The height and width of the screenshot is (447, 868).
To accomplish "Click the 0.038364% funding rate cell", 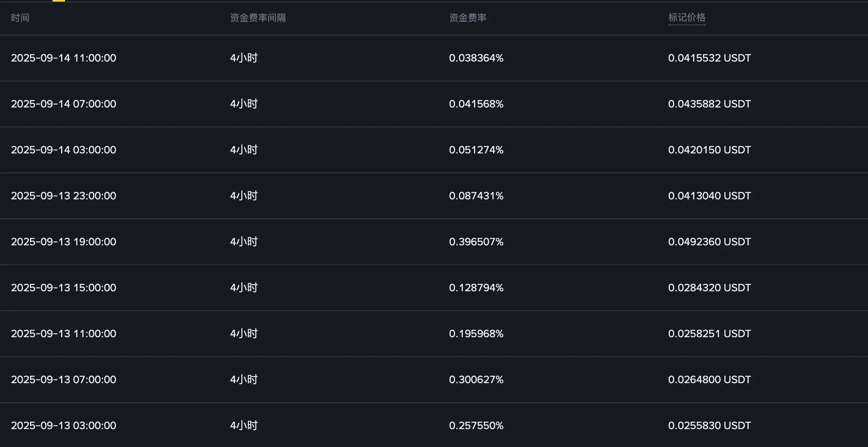I will tap(476, 58).
